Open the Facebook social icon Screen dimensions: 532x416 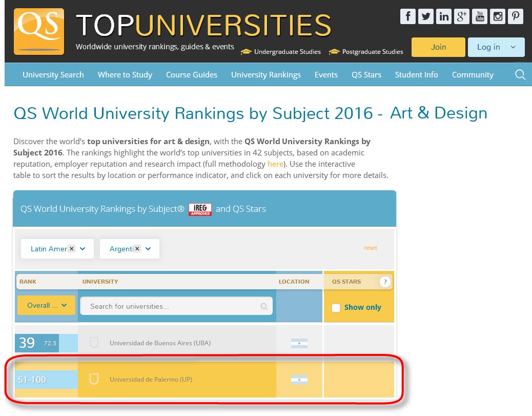[x=408, y=16]
